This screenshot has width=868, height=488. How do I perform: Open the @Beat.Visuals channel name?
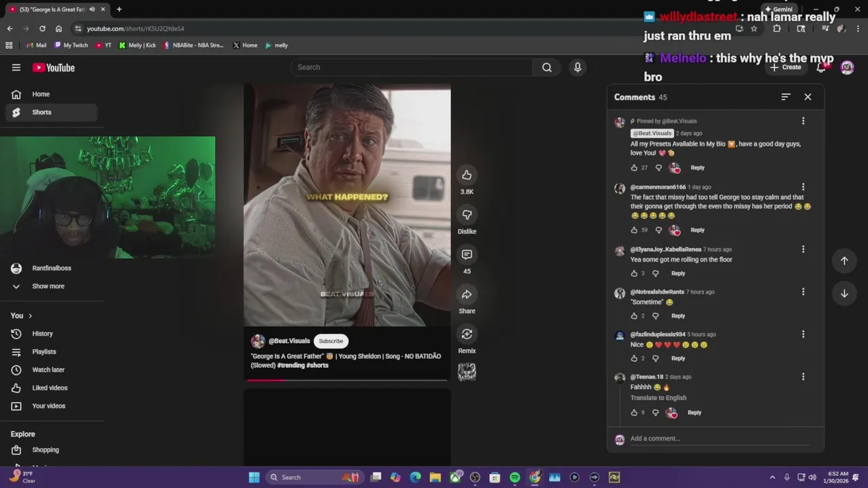(x=289, y=341)
